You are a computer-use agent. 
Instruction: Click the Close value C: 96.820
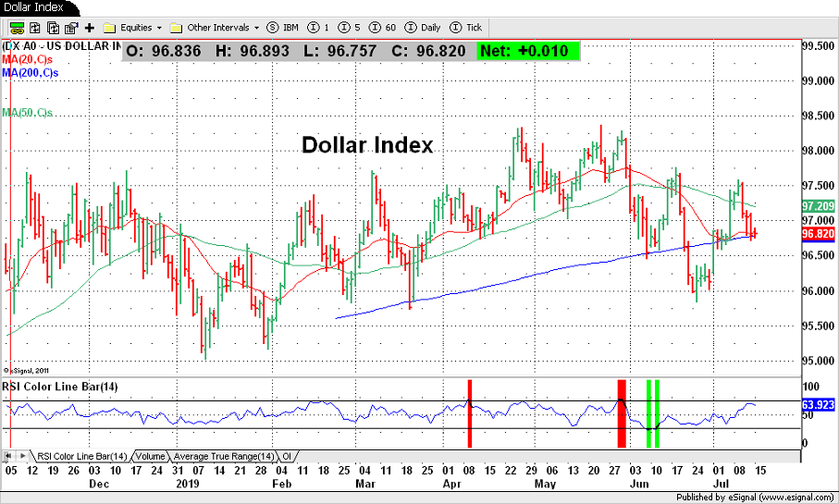[428, 52]
